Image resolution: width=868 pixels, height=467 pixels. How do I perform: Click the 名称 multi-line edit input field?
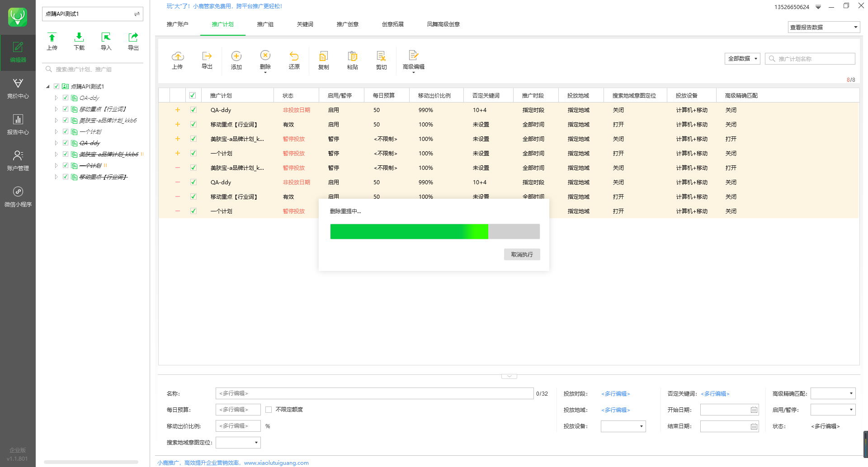pos(375,393)
